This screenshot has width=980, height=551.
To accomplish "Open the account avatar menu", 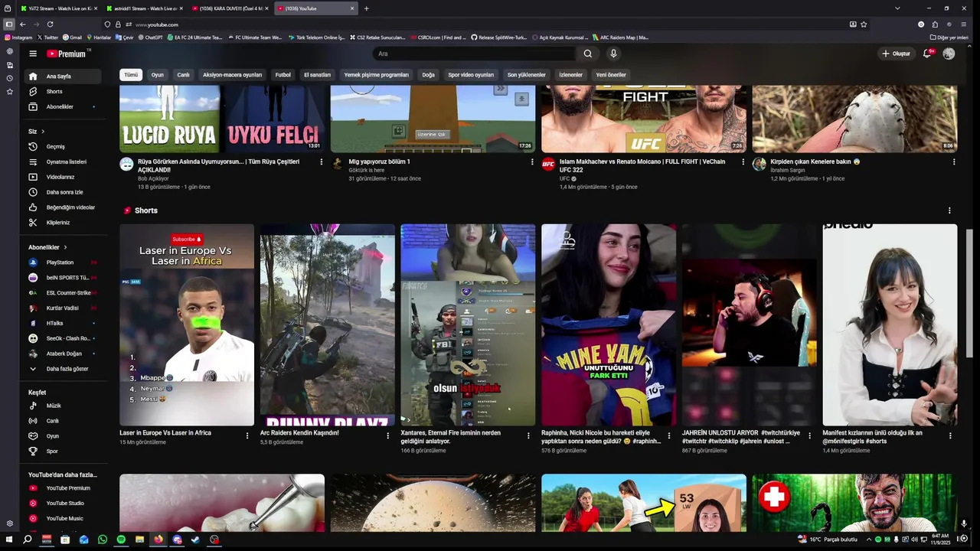I will click(949, 54).
